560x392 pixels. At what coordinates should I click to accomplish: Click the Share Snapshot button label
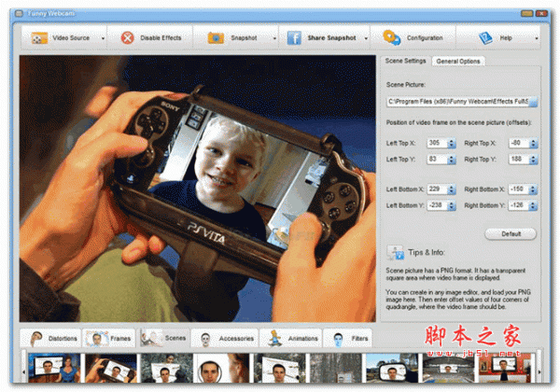point(331,38)
